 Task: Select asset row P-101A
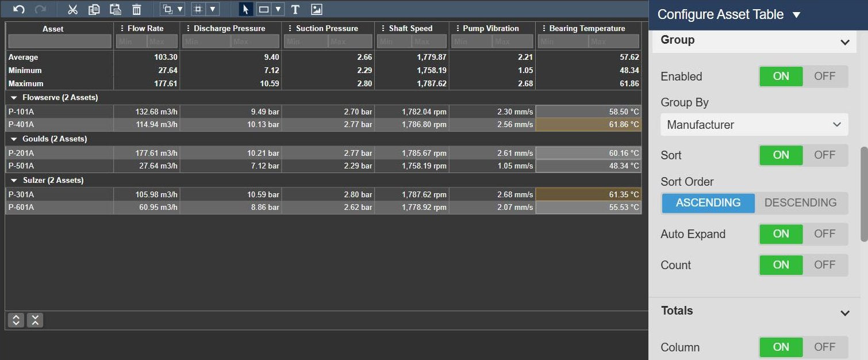pyautogui.click(x=324, y=112)
